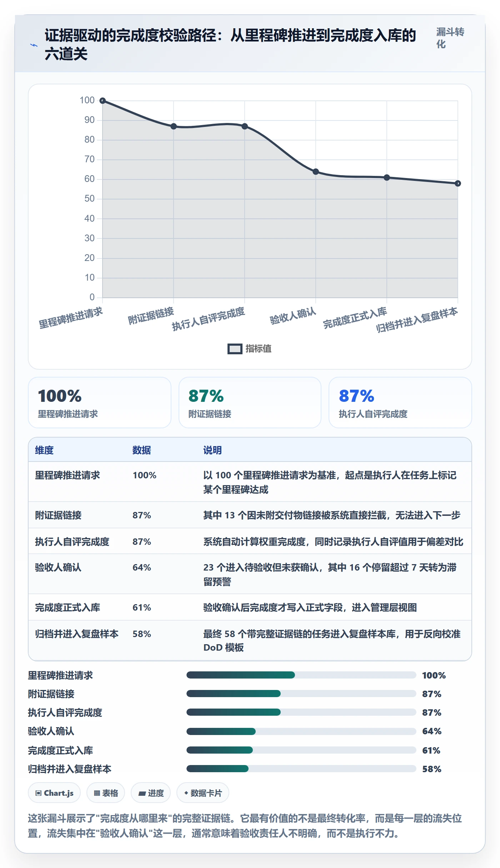Screen dimensions: 500x868
Task: Click the 58% value in the table
Action: (142, 634)
